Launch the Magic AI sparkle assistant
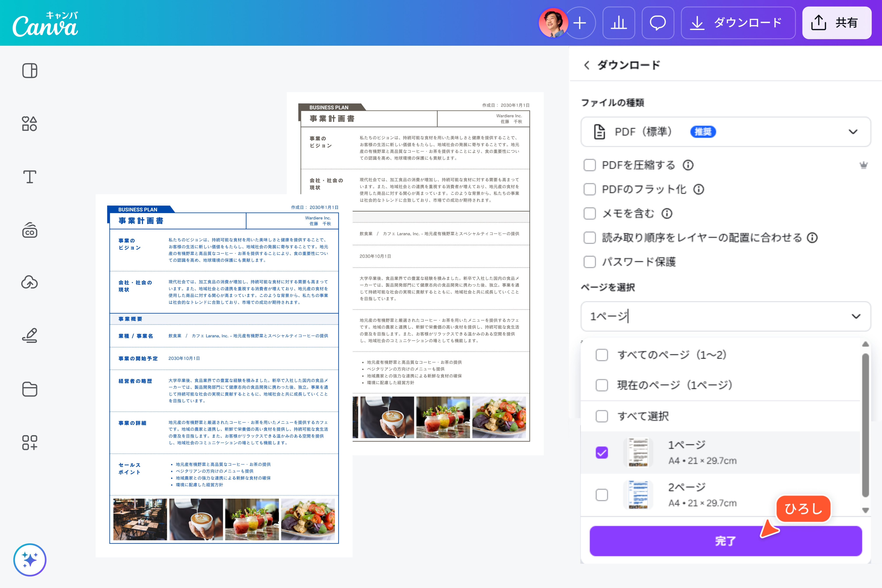882x588 pixels. pyautogui.click(x=30, y=560)
